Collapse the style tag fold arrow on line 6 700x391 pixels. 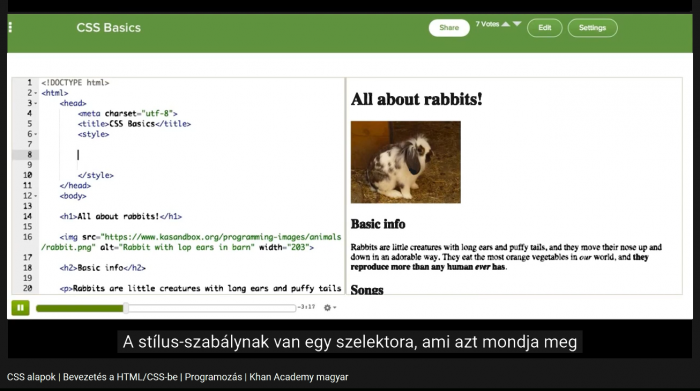(36, 134)
